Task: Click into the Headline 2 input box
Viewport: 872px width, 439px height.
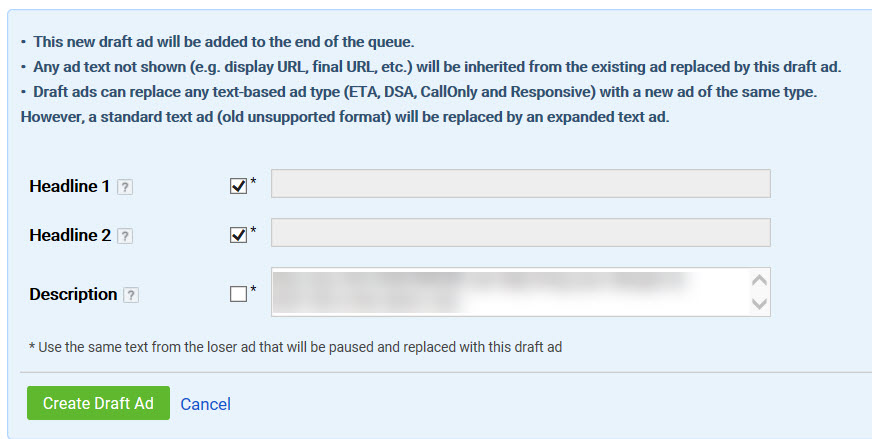Action: coord(521,233)
